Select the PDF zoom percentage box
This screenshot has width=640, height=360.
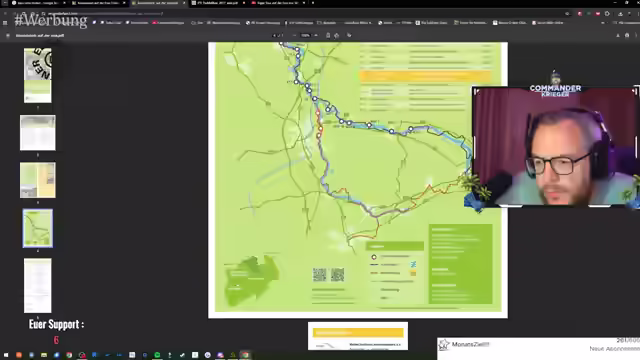(306, 36)
